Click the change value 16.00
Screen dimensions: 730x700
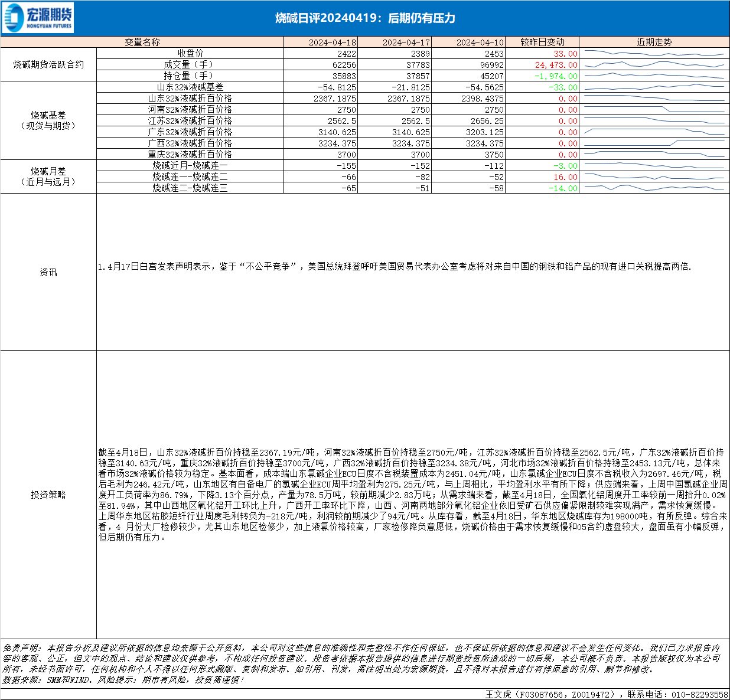coord(566,177)
